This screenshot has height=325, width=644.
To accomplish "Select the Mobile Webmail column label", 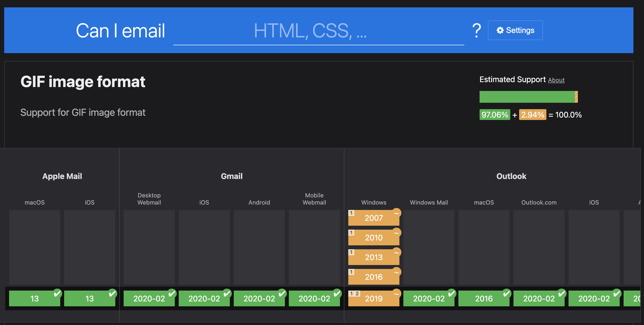I will pos(314,199).
